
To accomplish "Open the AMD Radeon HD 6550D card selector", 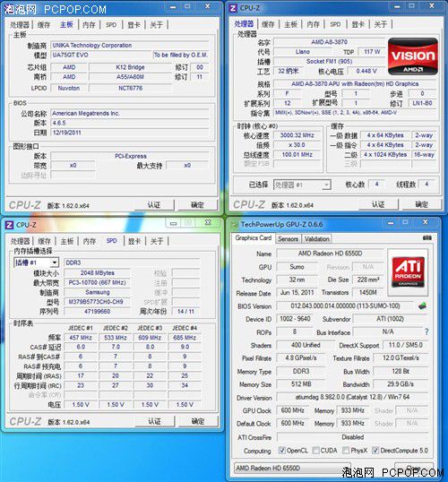I will pyautogui.click(x=292, y=469).
